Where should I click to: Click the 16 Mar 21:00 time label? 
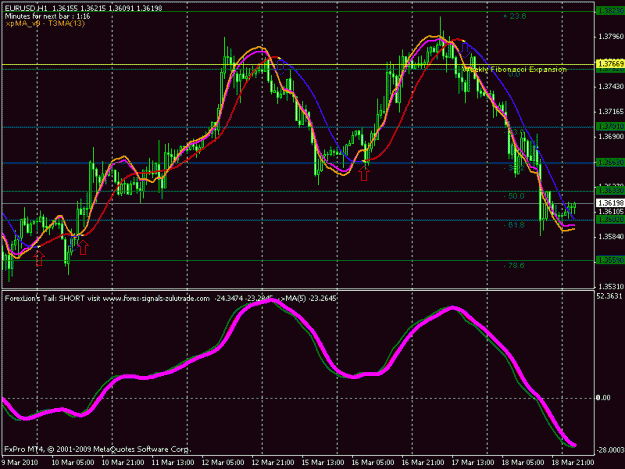click(x=423, y=463)
